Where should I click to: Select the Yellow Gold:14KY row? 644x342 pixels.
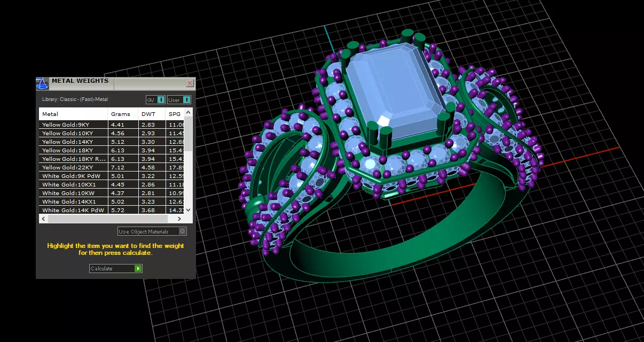[x=112, y=142]
